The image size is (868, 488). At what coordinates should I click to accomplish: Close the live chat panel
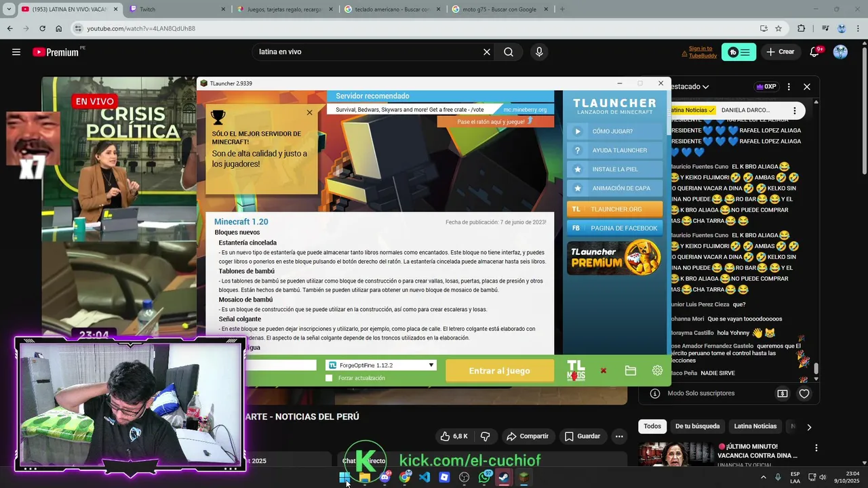[x=807, y=87]
